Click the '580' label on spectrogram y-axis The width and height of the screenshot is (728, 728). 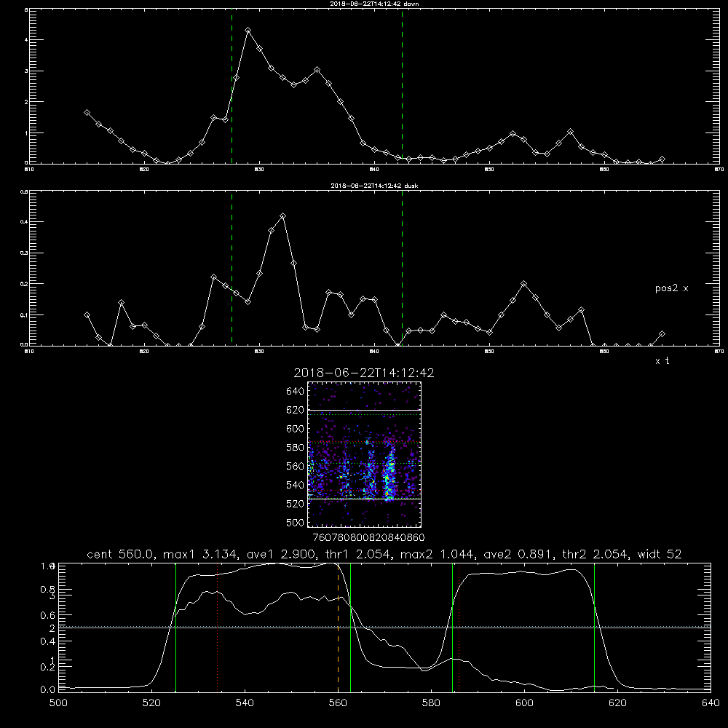coord(296,448)
